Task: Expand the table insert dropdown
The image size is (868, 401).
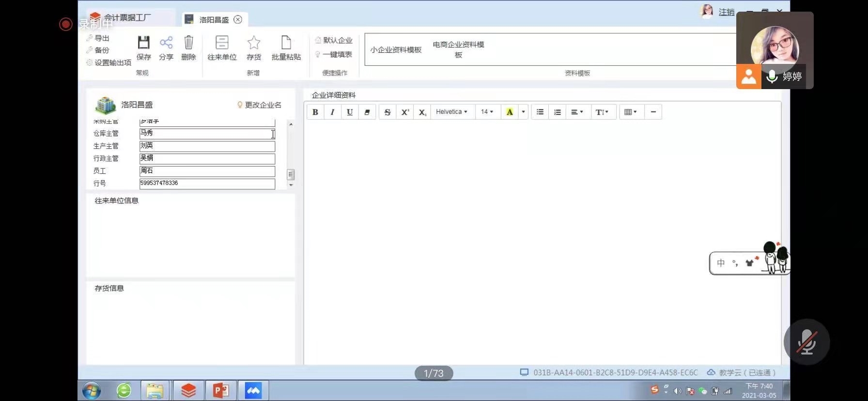Action: pos(630,112)
